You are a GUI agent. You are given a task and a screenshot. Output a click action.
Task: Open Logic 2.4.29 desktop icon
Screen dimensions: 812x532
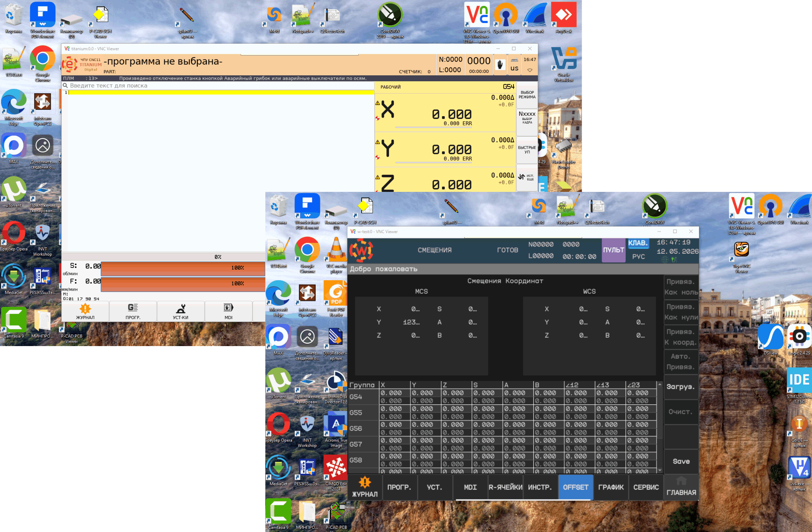tap(799, 339)
